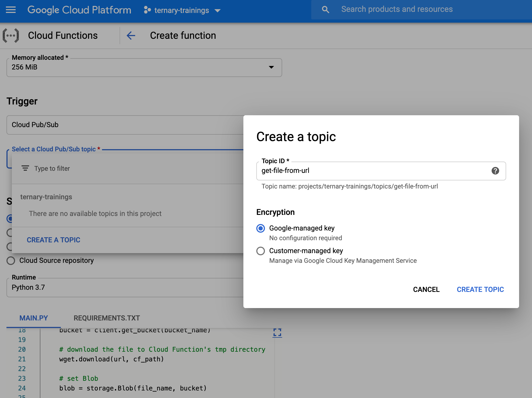Select Google-managed key encryption
532x398 pixels.
260,229
